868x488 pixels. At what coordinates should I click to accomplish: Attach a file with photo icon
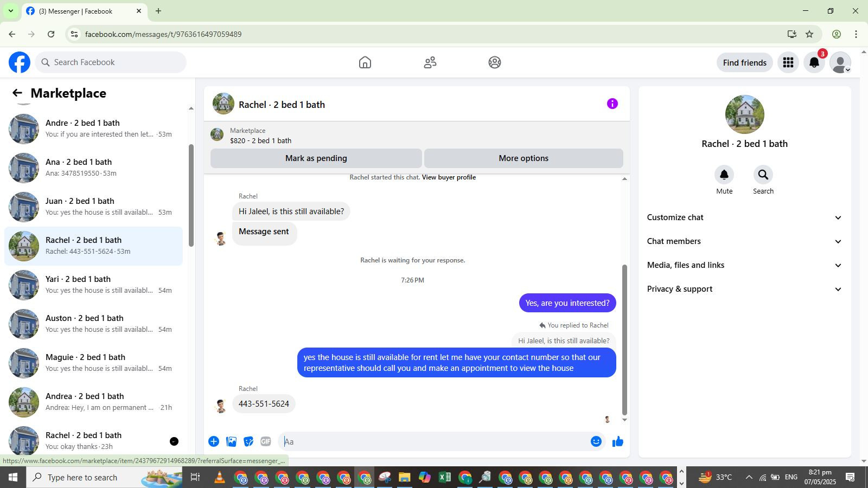[232, 441]
